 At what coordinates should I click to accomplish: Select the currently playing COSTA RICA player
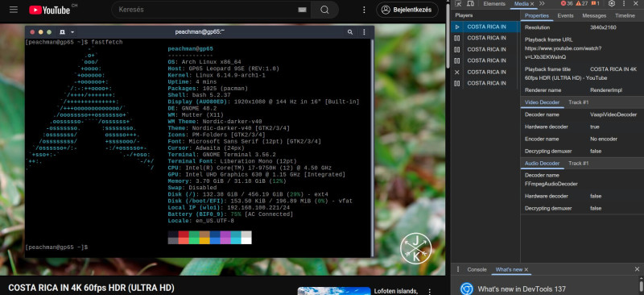pos(485,27)
